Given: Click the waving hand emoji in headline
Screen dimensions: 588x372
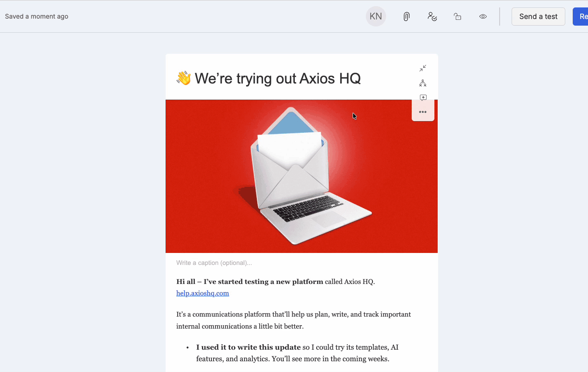Looking at the screenshot, I should pos(184,78).
